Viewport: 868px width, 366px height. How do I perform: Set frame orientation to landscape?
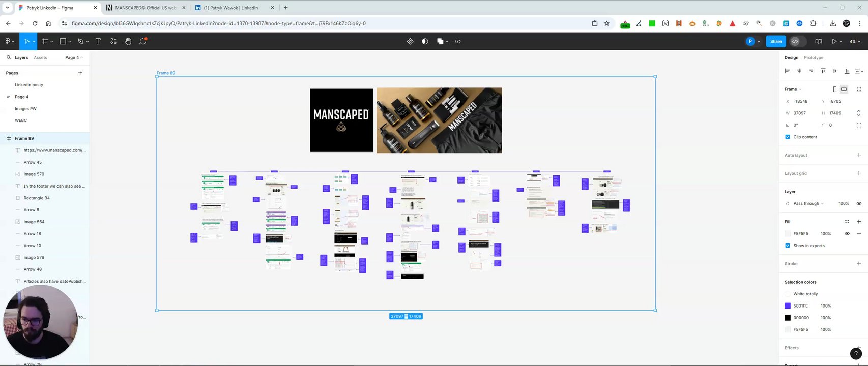click(844, 89)
